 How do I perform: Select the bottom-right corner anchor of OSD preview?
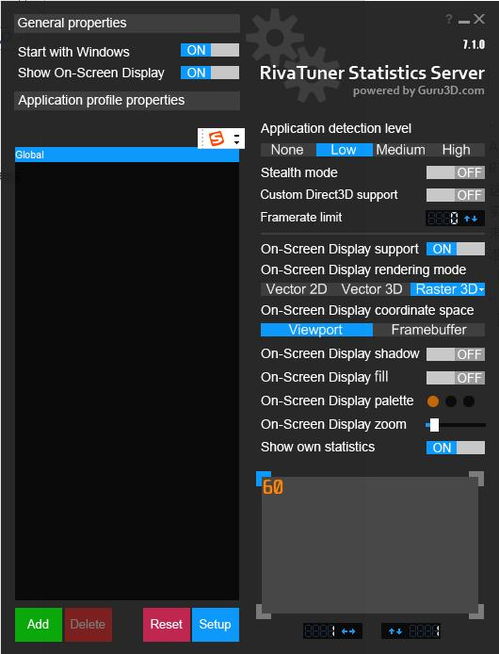477,611
